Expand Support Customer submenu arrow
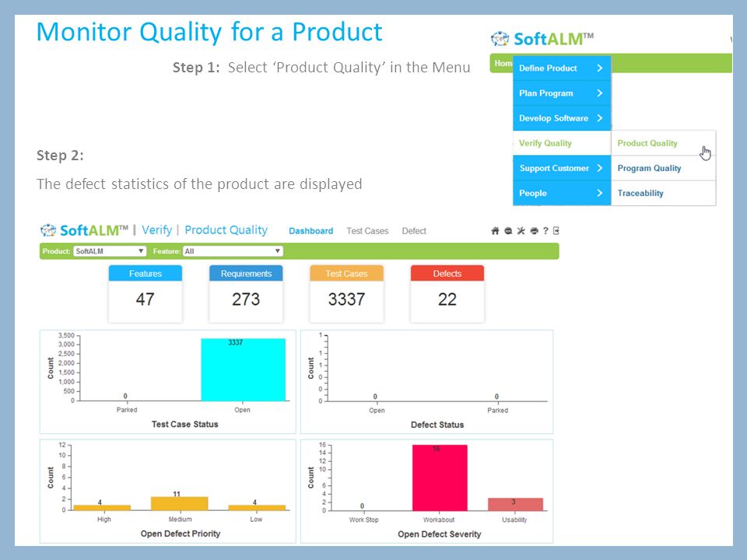Viewport: 747px width, 560px height. 600,168
